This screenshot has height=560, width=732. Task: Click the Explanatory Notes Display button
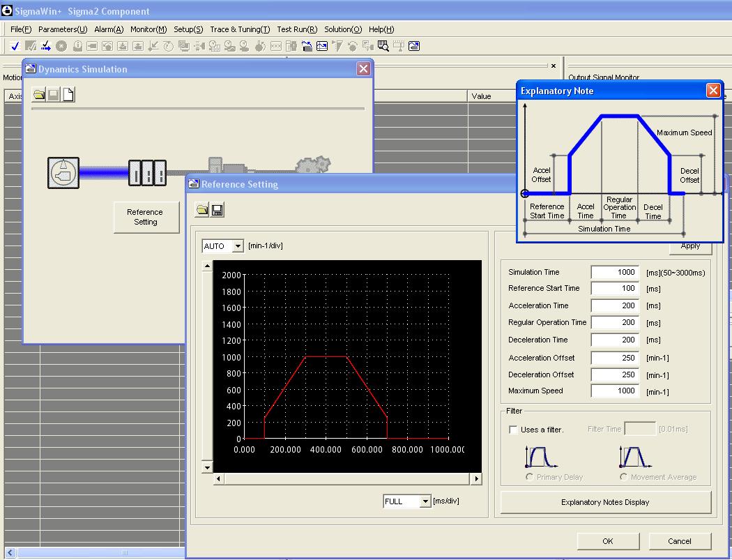[605, 502]
